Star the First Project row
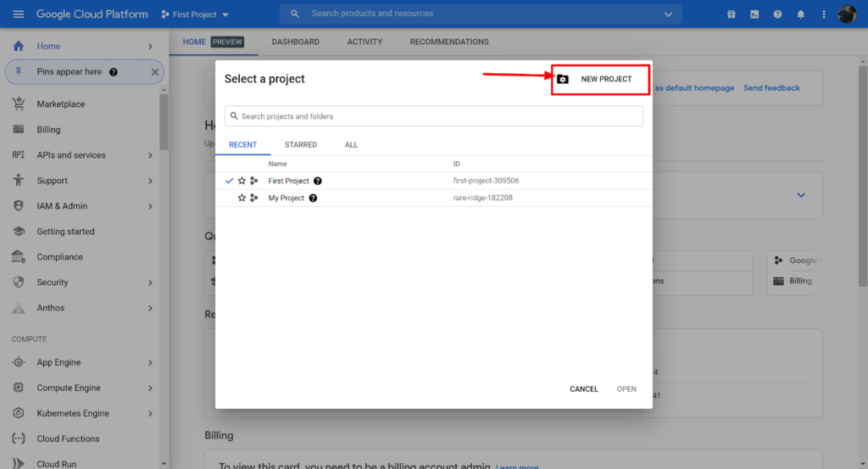 tap(242, 181)
